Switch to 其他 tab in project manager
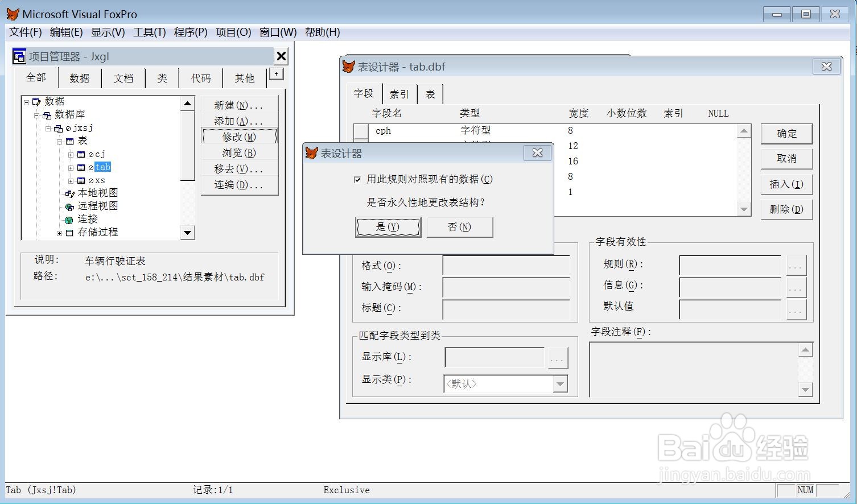This screenshot has height=504, width=857. 245,79
